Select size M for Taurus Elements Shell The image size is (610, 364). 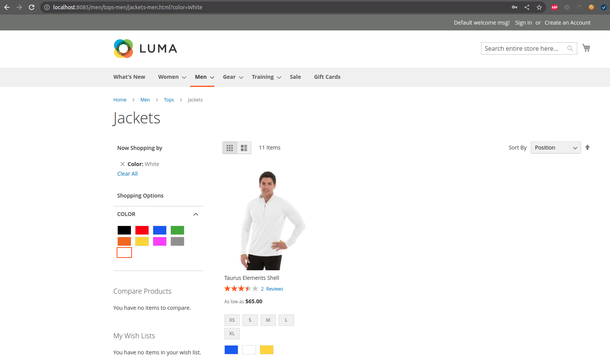(268, 320)
